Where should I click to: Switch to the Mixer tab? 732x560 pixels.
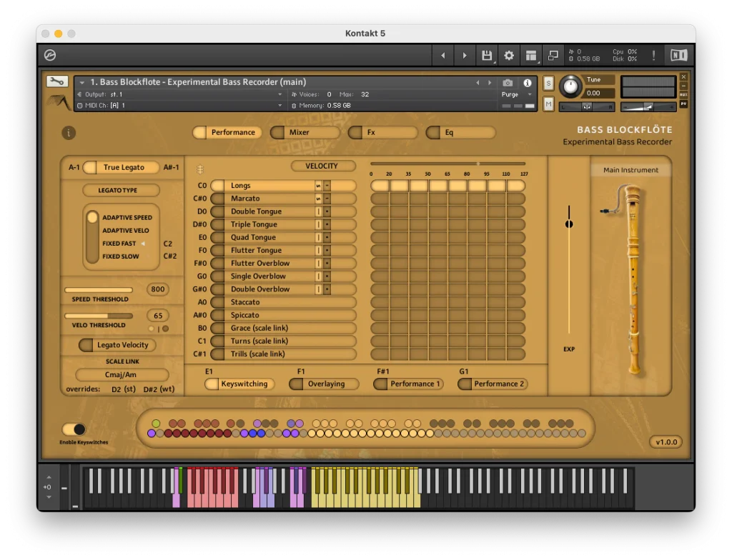pos(305,132)
